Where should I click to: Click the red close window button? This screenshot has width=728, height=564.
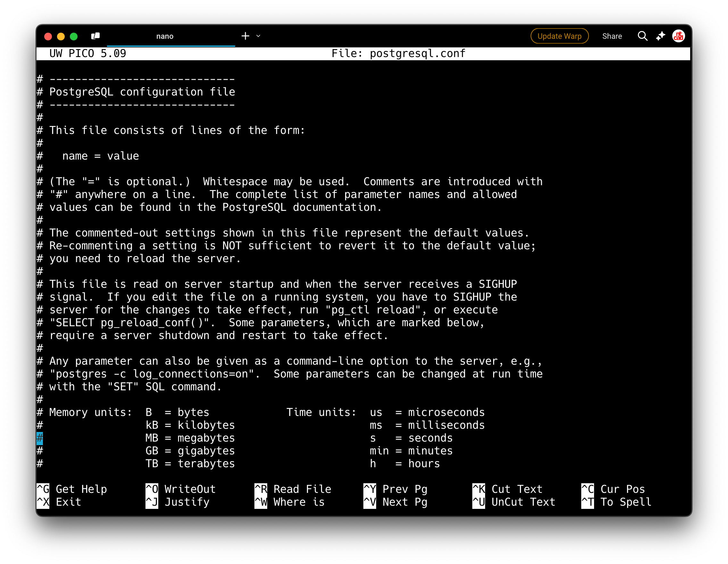point(48,36)
